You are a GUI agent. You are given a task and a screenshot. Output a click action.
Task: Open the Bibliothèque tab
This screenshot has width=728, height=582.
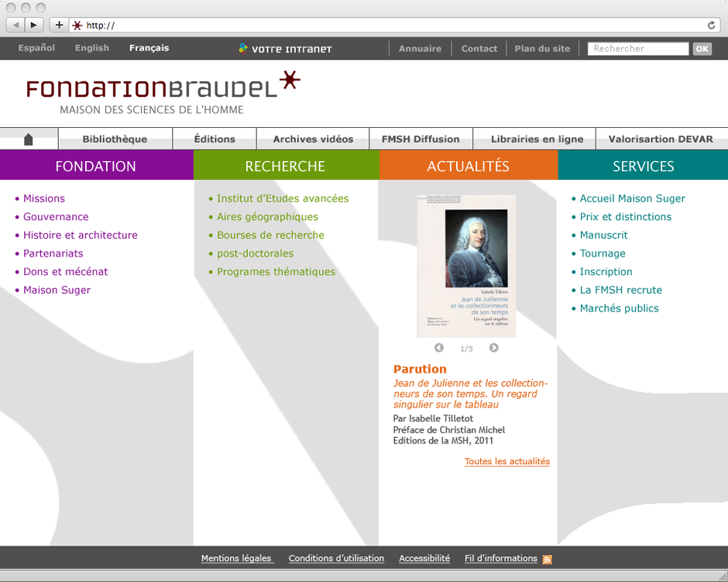115,139
